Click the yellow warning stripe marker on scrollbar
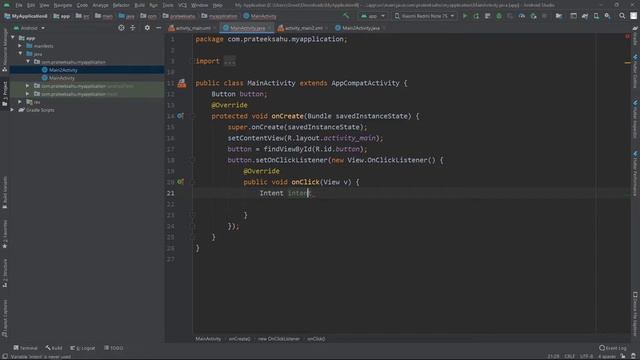 (x=627, y=63)
